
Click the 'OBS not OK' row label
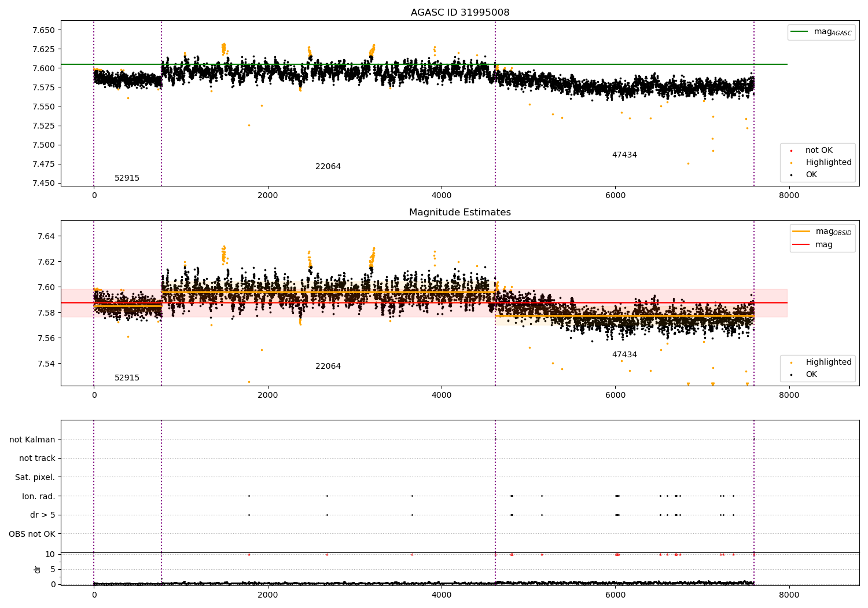(32, 534)
